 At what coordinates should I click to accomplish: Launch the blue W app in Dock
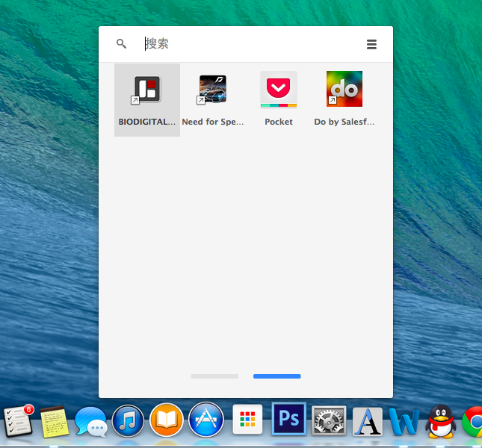(x=404, y=422)
